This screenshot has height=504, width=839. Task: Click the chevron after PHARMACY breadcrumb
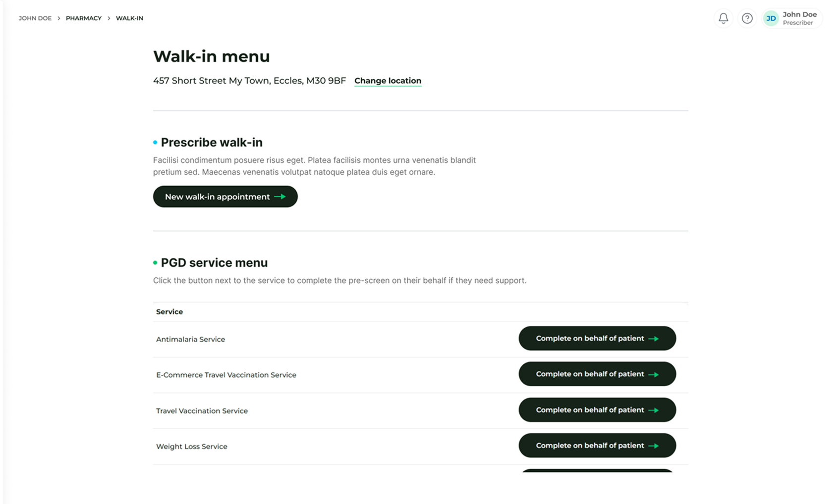109,18
